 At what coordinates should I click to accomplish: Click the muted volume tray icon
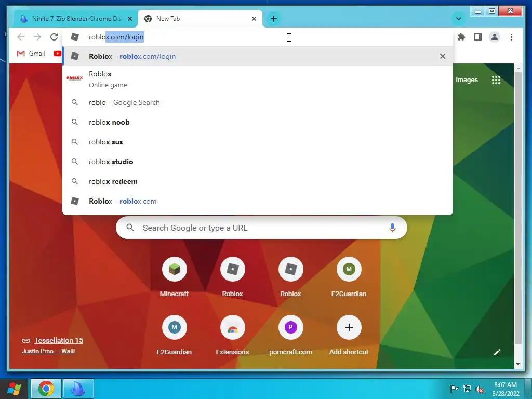point(480,389)
